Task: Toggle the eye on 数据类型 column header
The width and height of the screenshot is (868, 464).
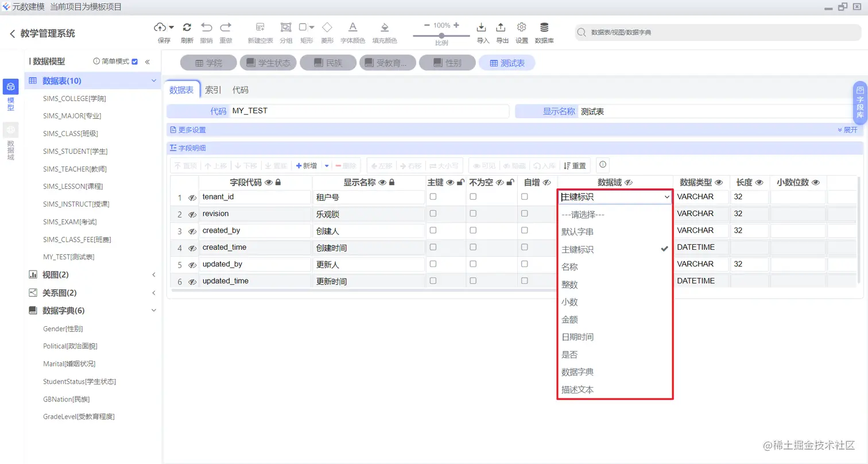Action: [x=718, y=183]
